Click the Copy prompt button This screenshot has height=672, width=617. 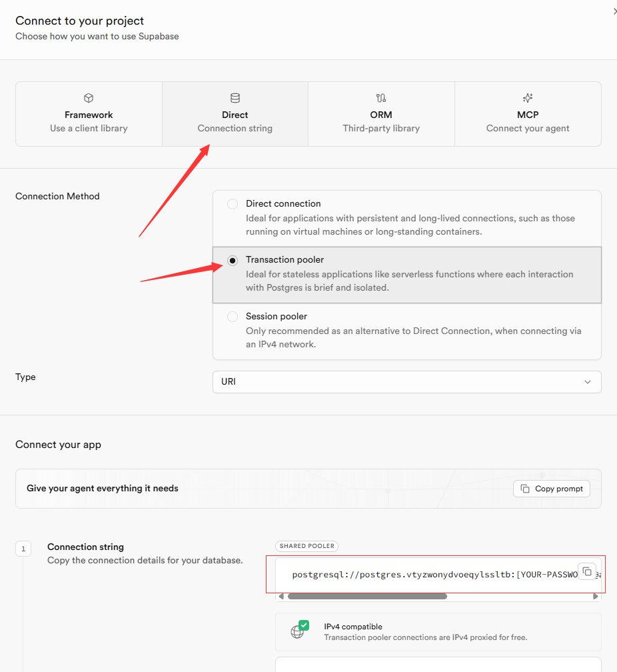point(551,489)
